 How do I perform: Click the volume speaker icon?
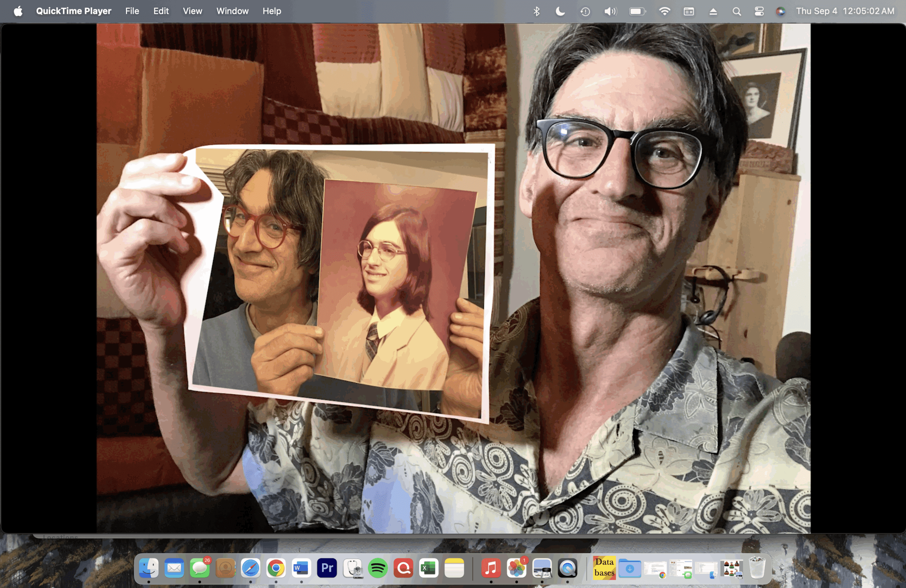pos(610,11)
